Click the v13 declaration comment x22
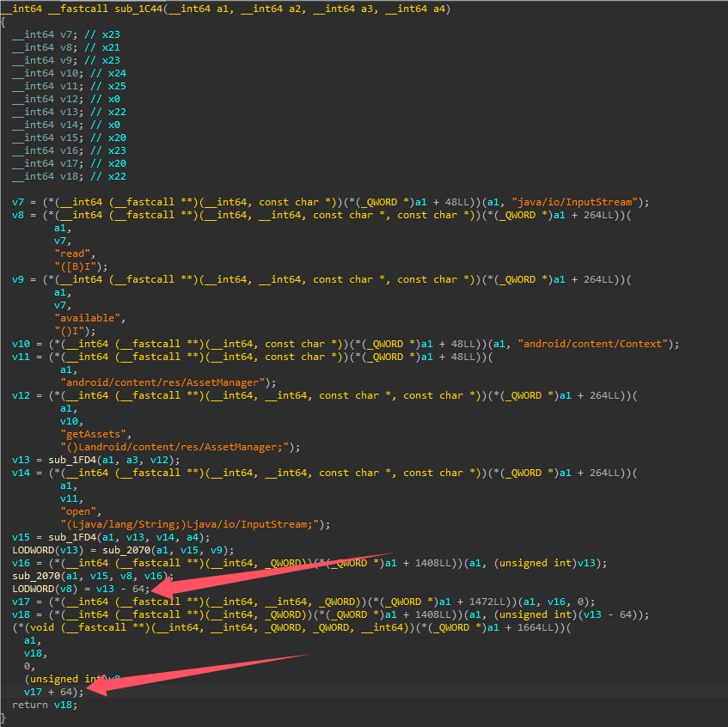 pos(108,113)
